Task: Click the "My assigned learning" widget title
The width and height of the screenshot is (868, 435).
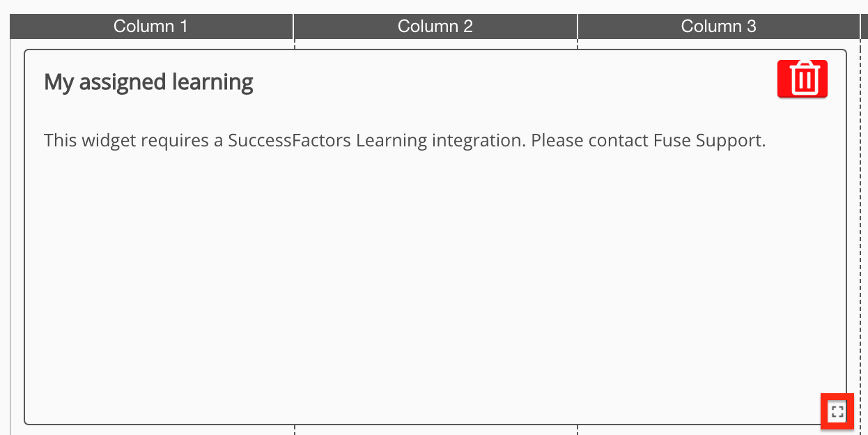Action: click(148, 82)
